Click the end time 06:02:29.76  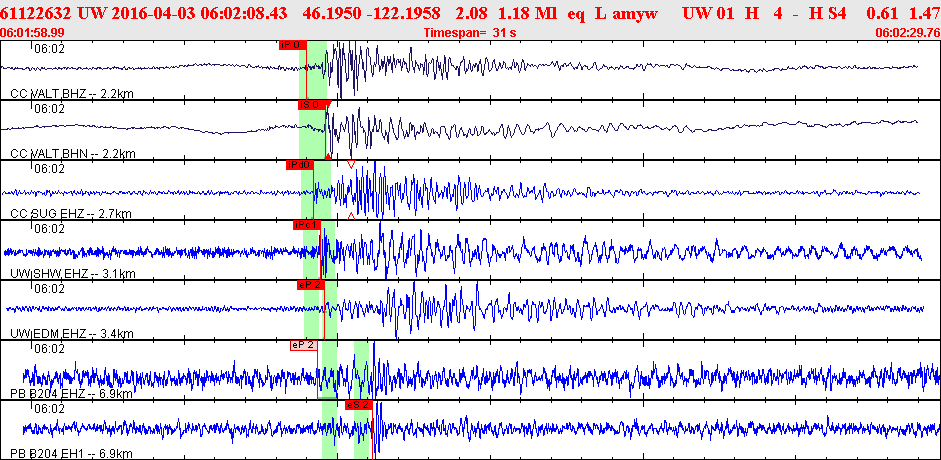(907, 32)
